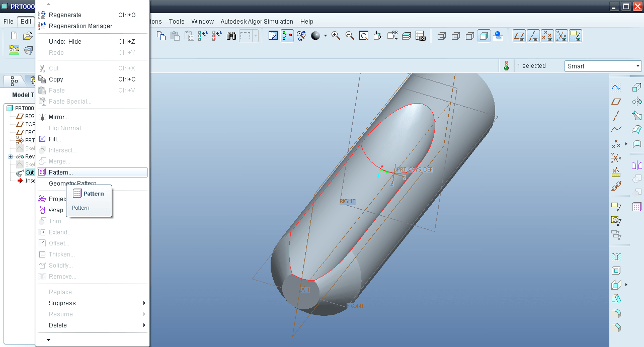The width and height of the screenshot is (644, 347).
Task: Expand the menu's bottom scroll arrow
Action: click(49, 340)
